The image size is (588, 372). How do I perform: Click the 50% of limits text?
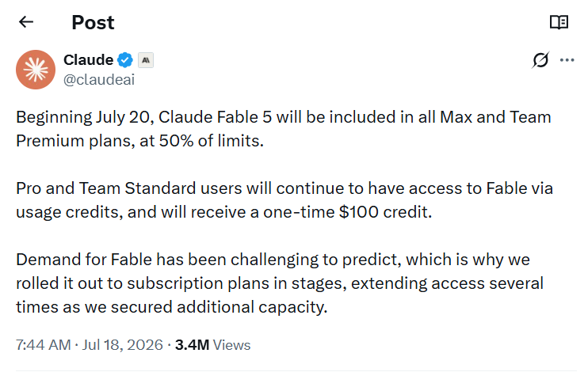coord(212,141)
